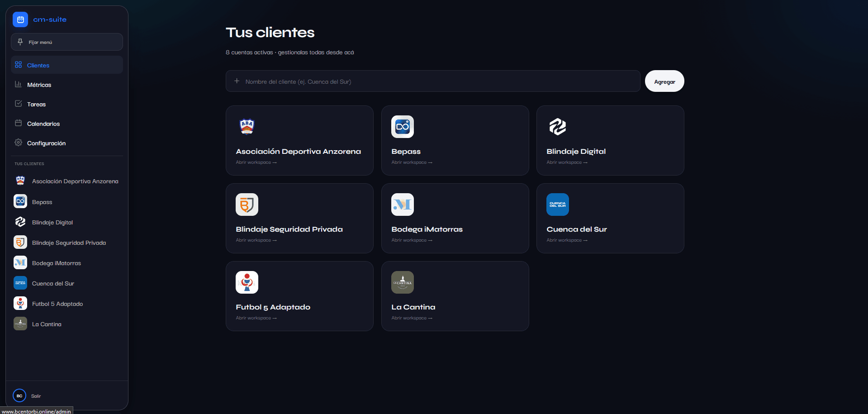Viewport: 868px width, 414px height.
Task: Click Blindaje Seguridad Privada sidebar logo
Action: (x=20, y=242)
